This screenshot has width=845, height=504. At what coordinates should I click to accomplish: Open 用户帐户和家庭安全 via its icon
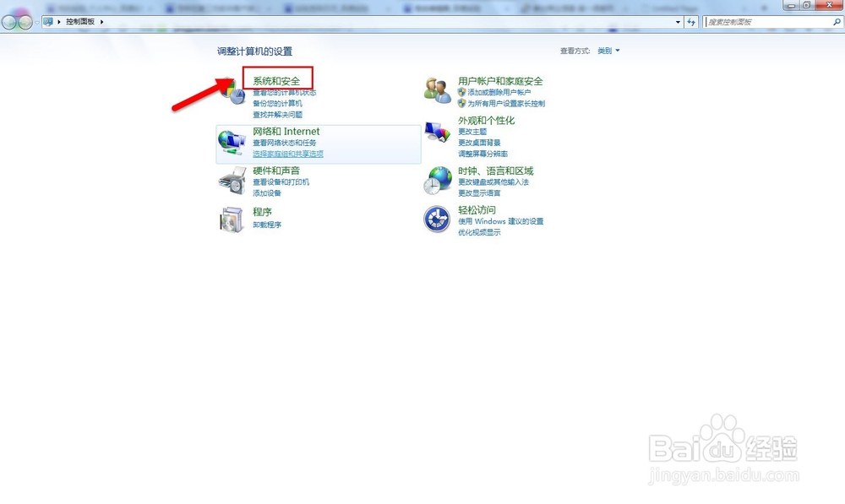click(x=436, y=90)
